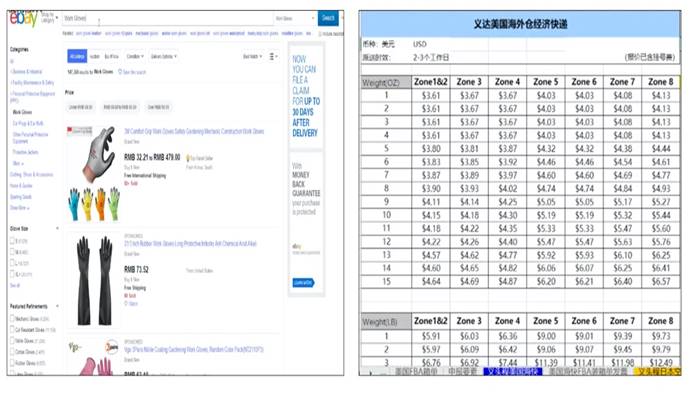Select the All Listings filter tab
This screenshot has height=404, width=689.
click(x=77, y=56)
